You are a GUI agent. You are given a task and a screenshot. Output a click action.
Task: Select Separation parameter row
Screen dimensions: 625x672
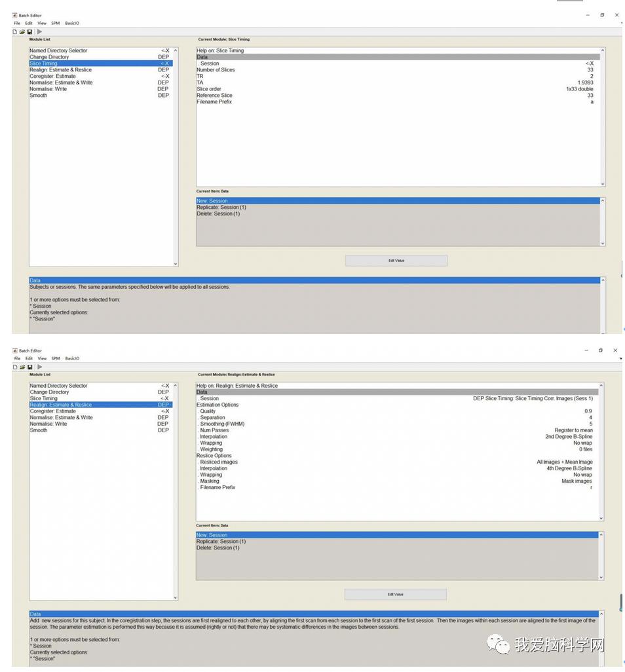(x=397, y=418)
